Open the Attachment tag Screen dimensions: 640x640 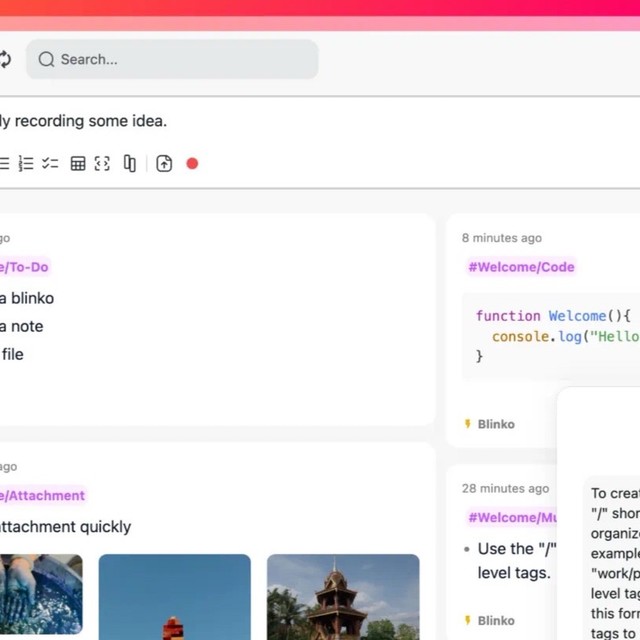coord(42,496)
